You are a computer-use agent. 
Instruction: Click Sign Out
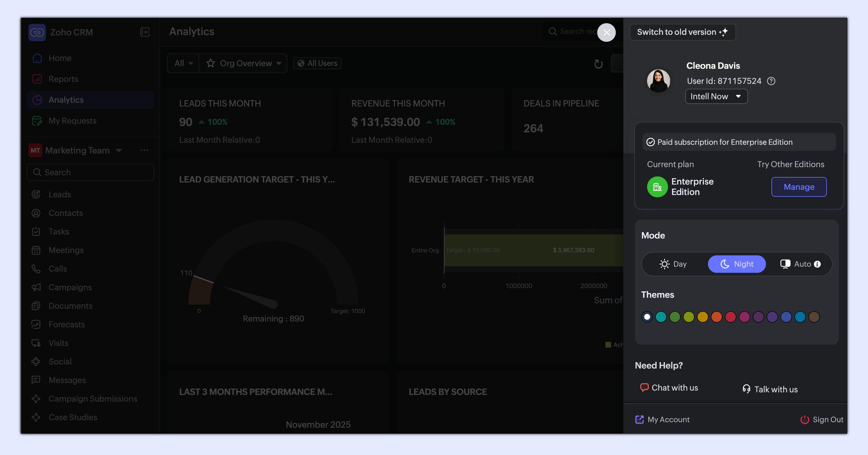click(822, 419)
